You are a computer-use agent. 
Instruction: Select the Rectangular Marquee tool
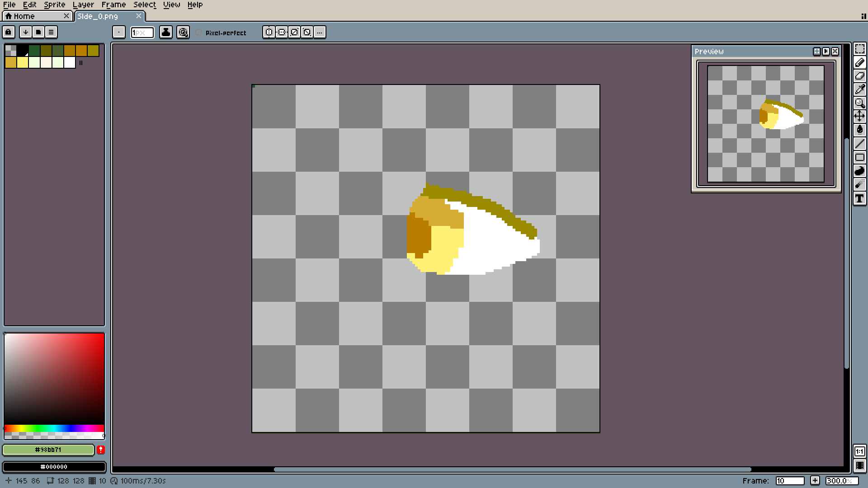859,49
